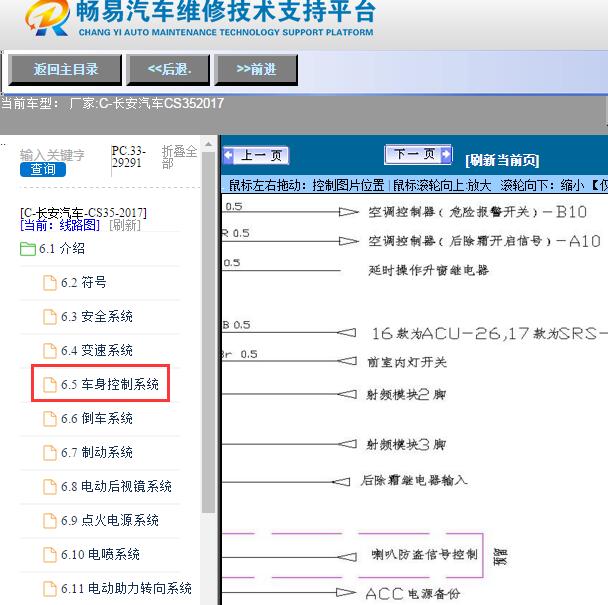Return to main directory with 返回主目录

65,70
